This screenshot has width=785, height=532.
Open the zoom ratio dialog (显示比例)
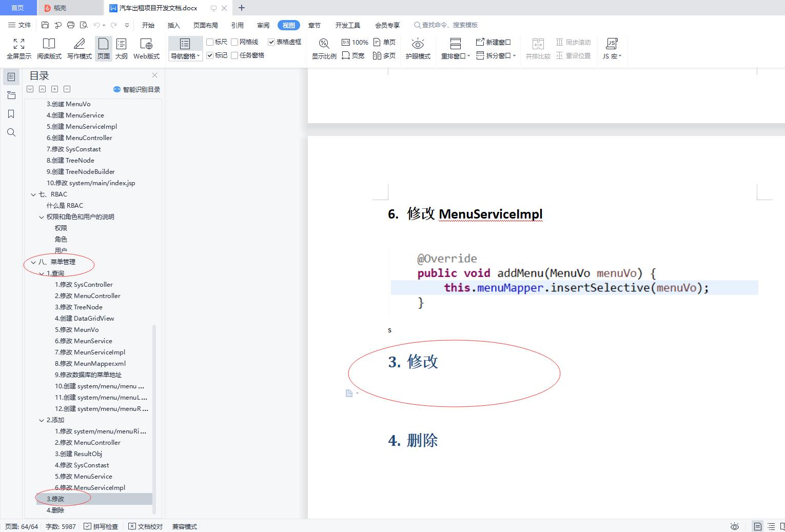point(324,49)
